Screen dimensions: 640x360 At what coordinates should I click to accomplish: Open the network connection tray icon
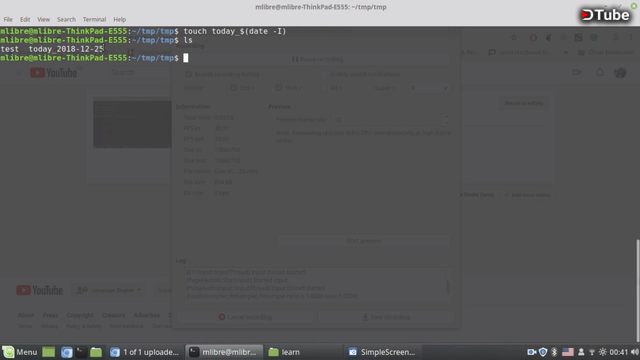coord(592,352)
